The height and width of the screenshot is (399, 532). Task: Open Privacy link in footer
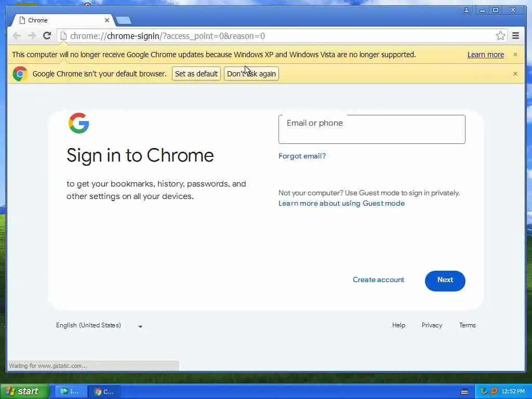[x=432, y=325]
